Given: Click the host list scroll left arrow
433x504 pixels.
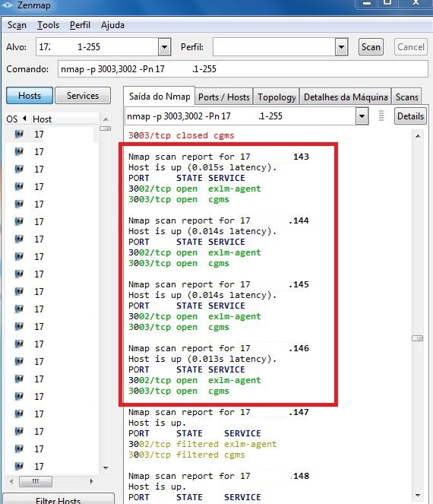Looking at the screenshot, I should (11, 481).
